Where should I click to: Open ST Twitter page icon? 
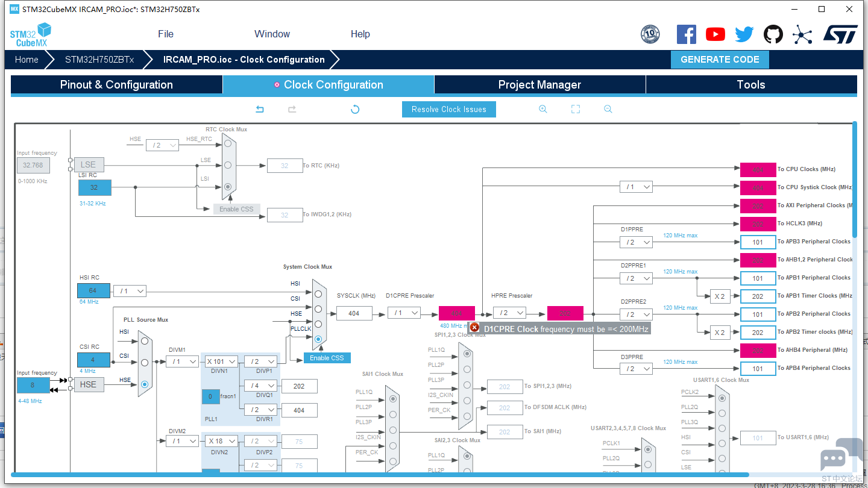744,34
